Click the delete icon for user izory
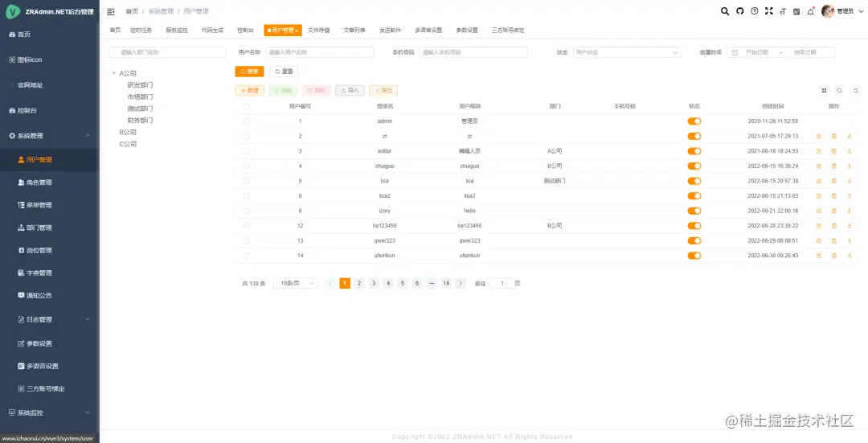The height and width of the screenshot is (443, 868). (833, 211)
